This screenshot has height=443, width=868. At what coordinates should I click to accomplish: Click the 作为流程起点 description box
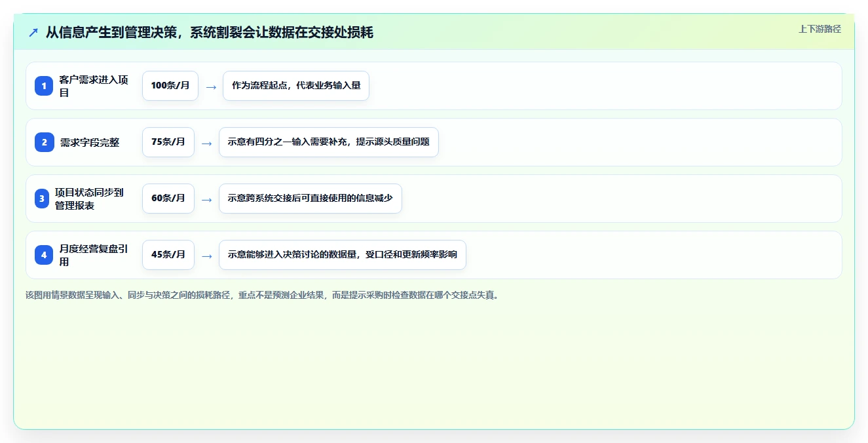(x=296, y=86)
